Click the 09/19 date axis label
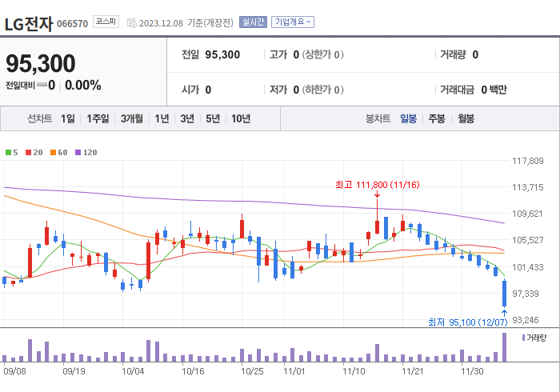 [x=74, y=371]
